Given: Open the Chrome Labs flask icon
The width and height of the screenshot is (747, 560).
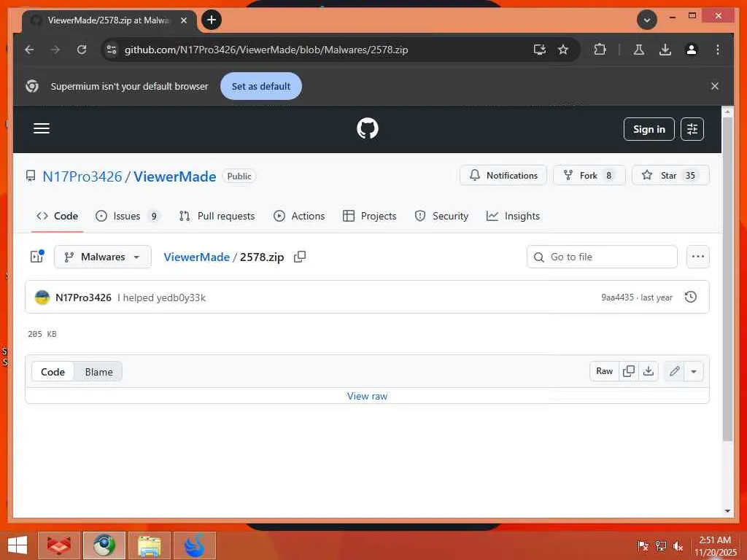Looking at the screenshot, I should pyautogui.click(x=639, y=50).
